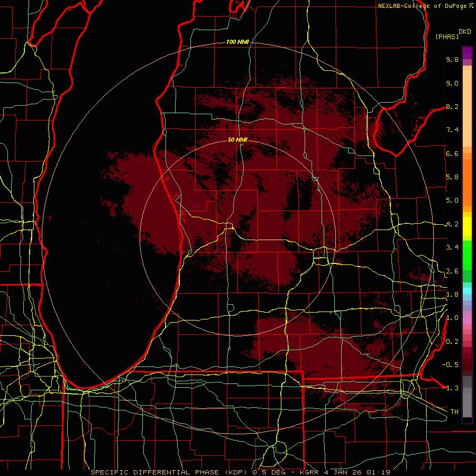The width and height of the screenshot is (476, 476).
Task: Select the yellow segment of the color scale
Action: click(467, 226)
